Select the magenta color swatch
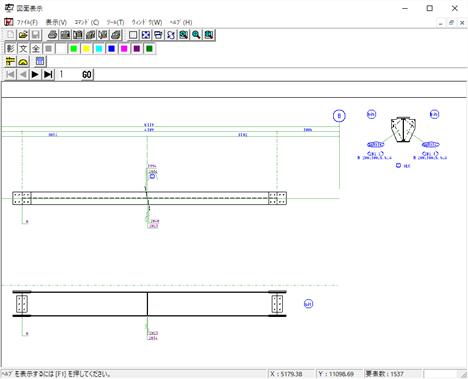468x379 pixels. [124, 49]
